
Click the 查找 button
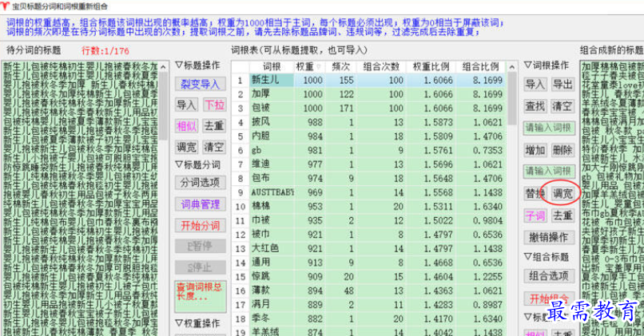point(535,106)
